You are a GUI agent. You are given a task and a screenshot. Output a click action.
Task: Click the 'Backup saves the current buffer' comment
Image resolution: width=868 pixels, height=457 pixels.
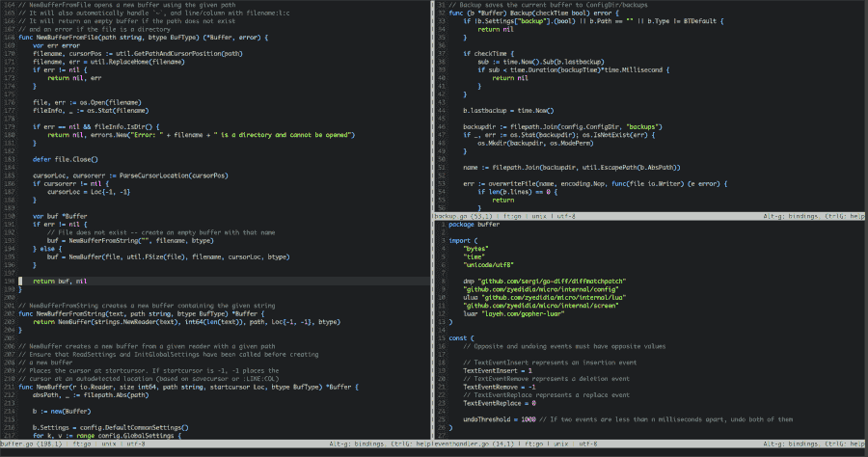point(548,5)
